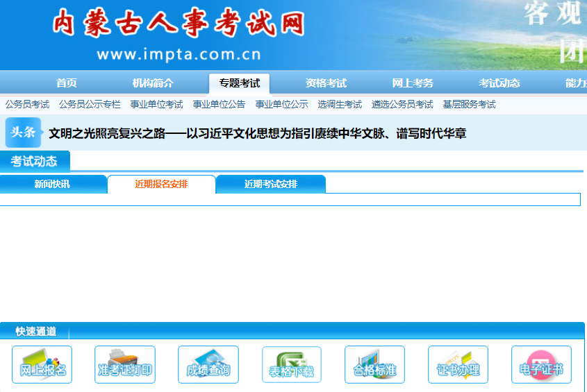Go to the 首页 navigation item
587x392 pixels.
click(67, 83)
